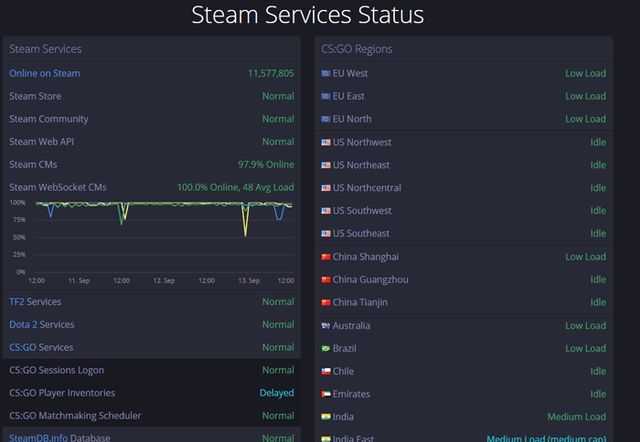Click the yellow dip on the CM graph

245,222
